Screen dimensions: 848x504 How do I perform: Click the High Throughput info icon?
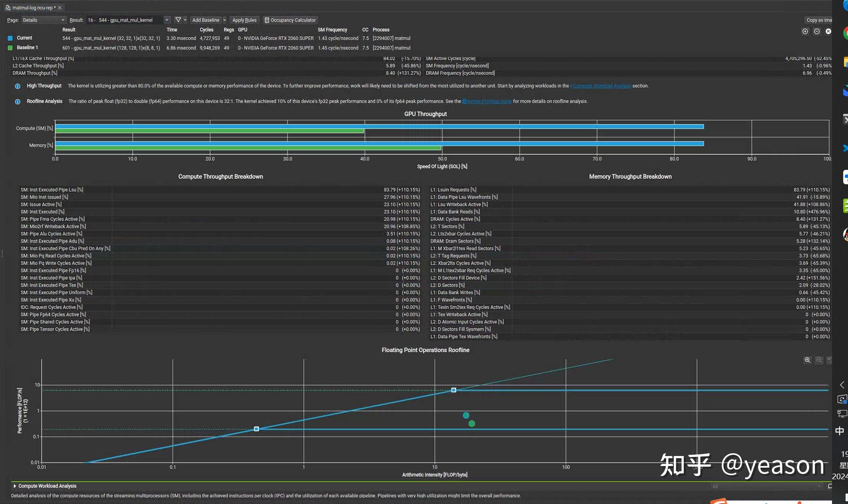point(18,86)
